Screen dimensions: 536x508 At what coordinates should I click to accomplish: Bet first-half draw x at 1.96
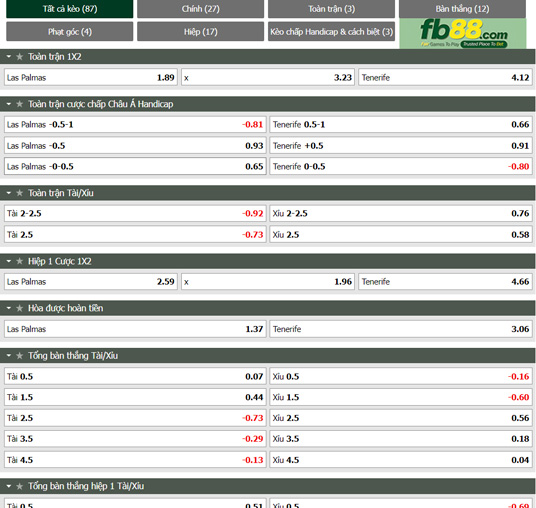(x=268, y=282)
